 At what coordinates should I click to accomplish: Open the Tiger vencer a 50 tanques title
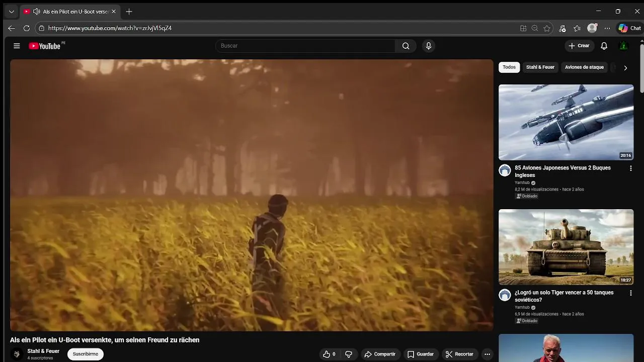(x=564, y=296)
